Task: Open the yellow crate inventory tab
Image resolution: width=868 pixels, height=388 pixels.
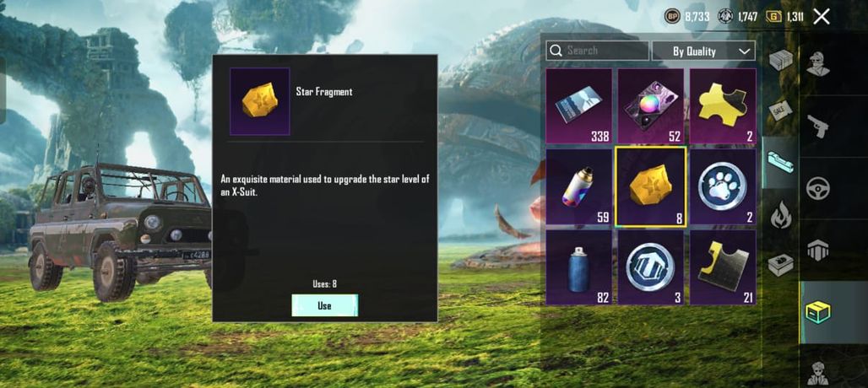Action: [x=817, y=312]
